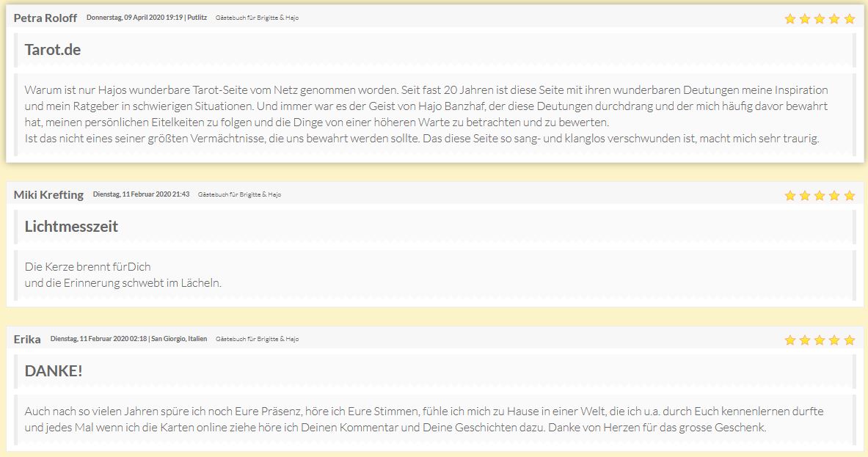Click date Dienstag, 11 Februar 2020 21:43
Viewport: 868px width, 457px height.
(141, 194)
